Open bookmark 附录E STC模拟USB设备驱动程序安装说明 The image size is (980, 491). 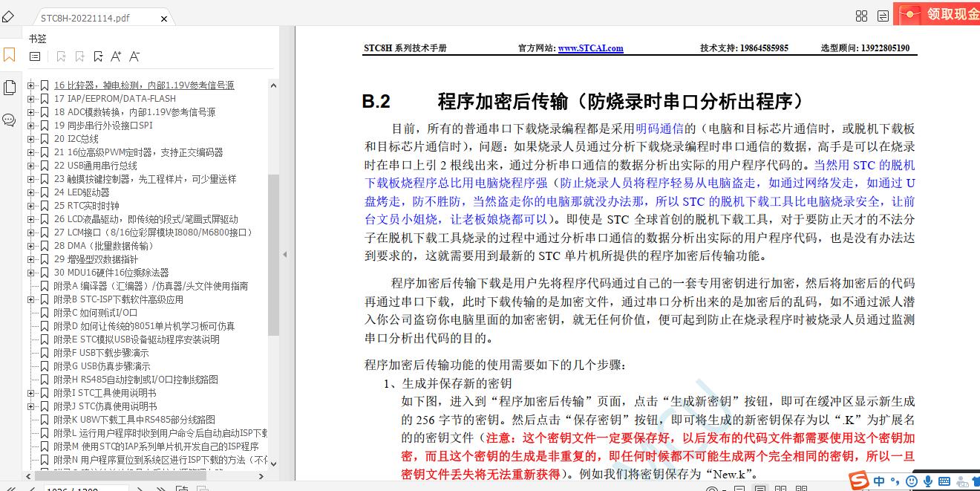pos(137,339)
